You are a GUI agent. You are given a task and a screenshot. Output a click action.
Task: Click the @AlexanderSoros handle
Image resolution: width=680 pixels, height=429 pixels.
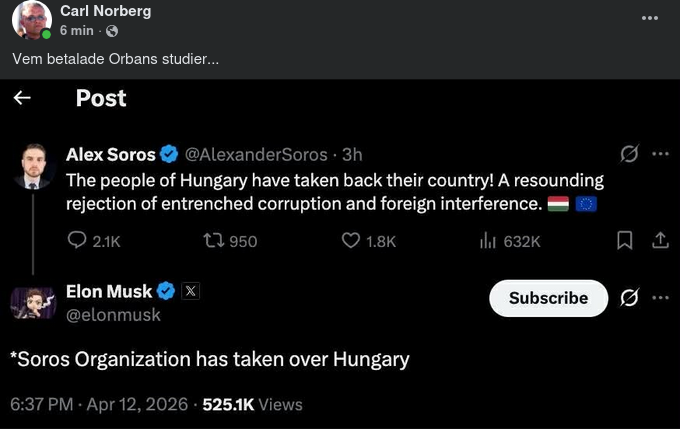click(x=257, y=154)
